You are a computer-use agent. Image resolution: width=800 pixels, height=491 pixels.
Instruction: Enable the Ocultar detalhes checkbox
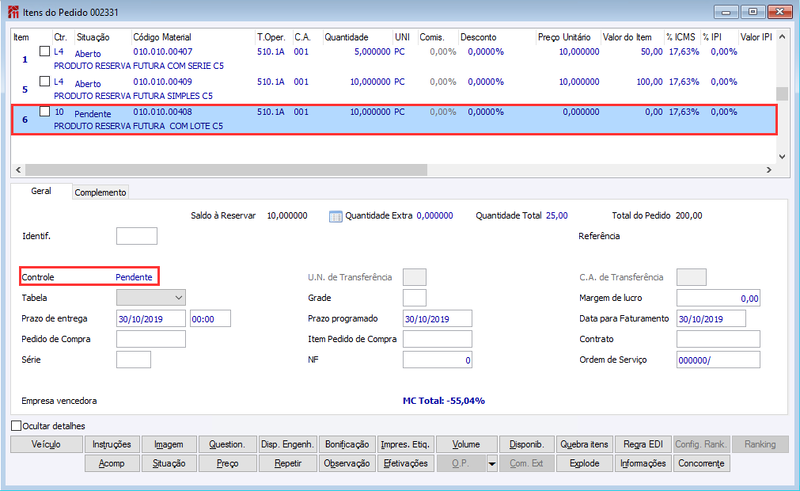(16, 426)
